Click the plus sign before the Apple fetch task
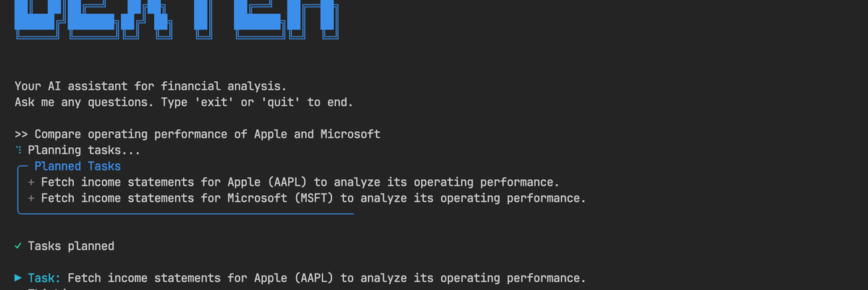This screenshot has width=868, height=290. 31,182
